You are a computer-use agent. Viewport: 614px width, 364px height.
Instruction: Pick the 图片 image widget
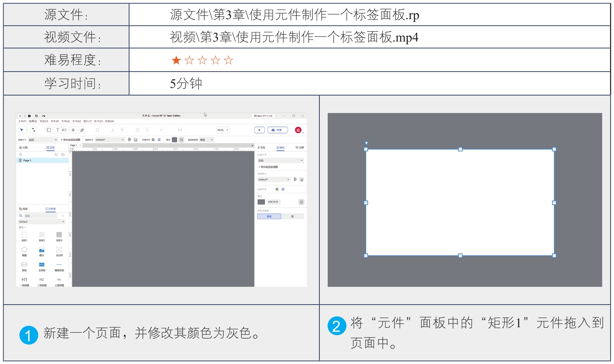[x=42, y=250]
